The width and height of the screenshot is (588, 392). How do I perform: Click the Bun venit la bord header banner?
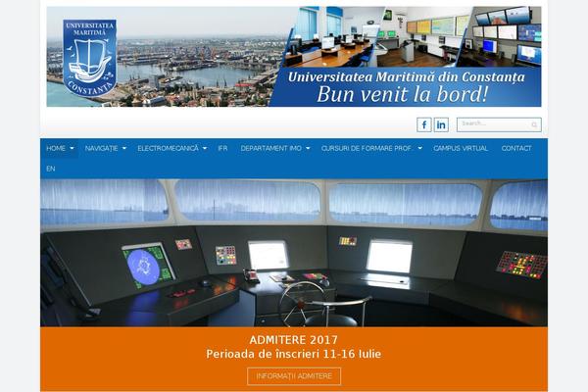(294, 57)
